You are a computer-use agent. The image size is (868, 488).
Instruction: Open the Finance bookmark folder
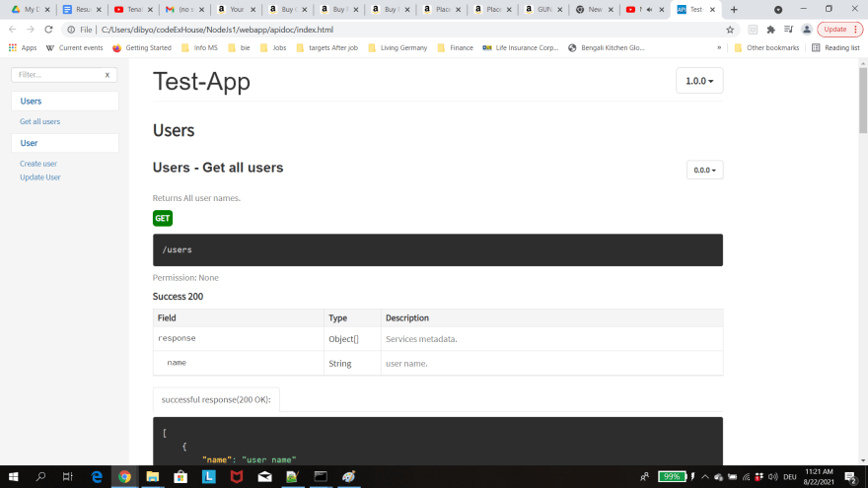point(455,48)
